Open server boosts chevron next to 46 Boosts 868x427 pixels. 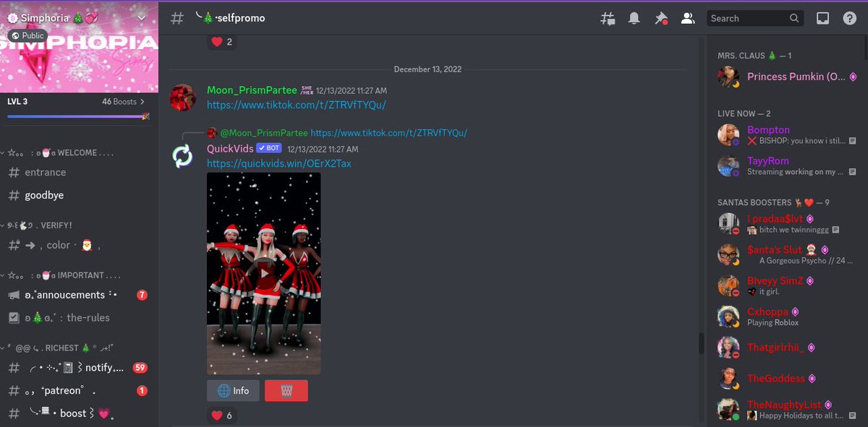coord(142,102)
